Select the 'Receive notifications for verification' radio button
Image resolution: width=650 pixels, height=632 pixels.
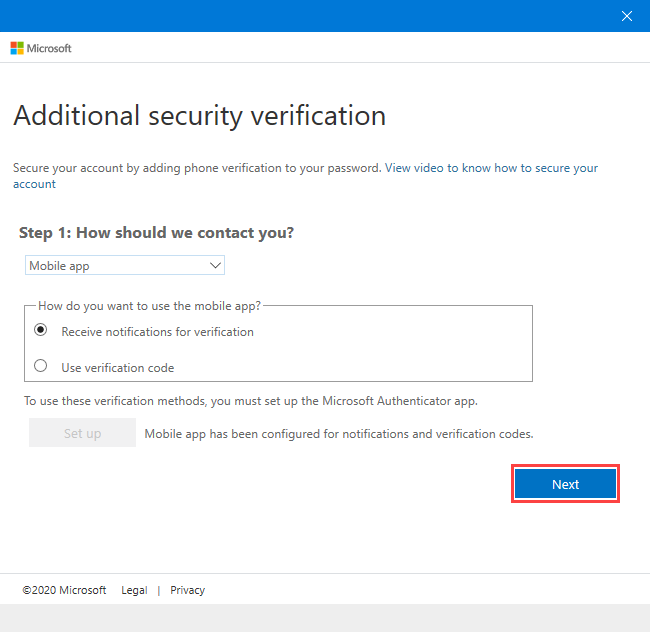(x=41, y=330)
